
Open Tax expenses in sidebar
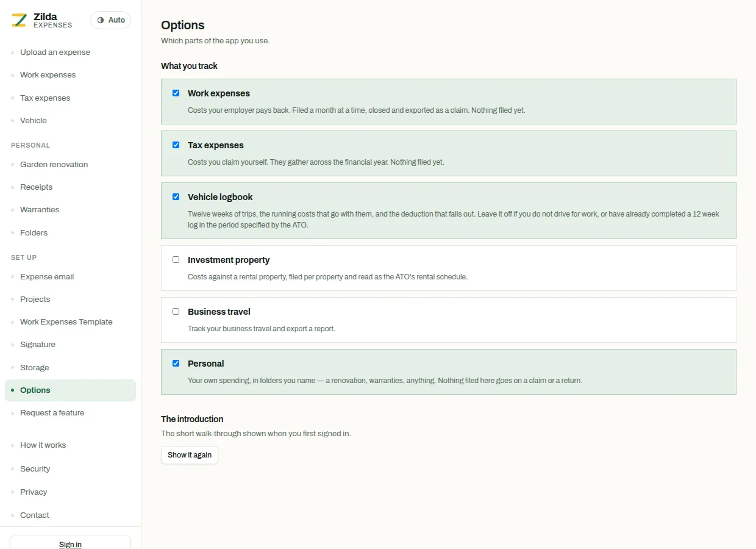click(70, 98)
